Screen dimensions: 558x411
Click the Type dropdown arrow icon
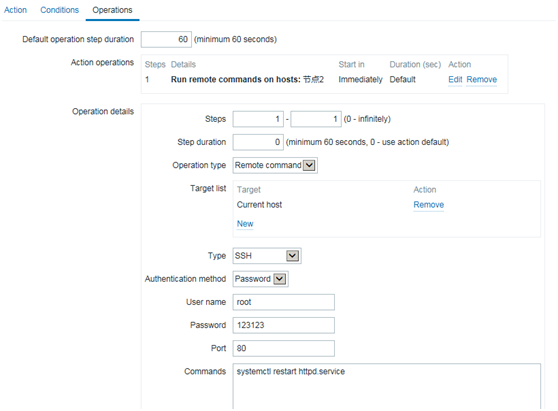point(293,256)
